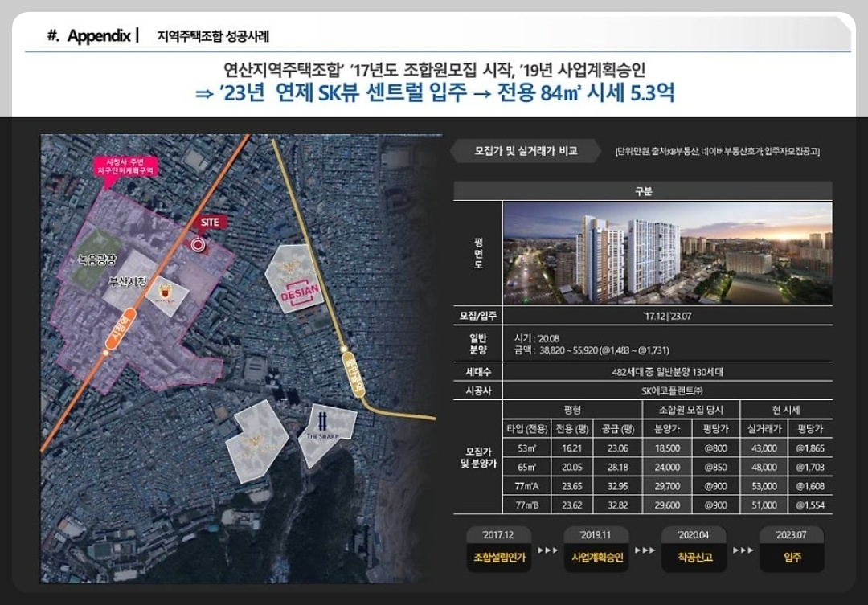The image size is (868, 605).
Task: Click the 43,000 actual price cell
Action: 764,448
